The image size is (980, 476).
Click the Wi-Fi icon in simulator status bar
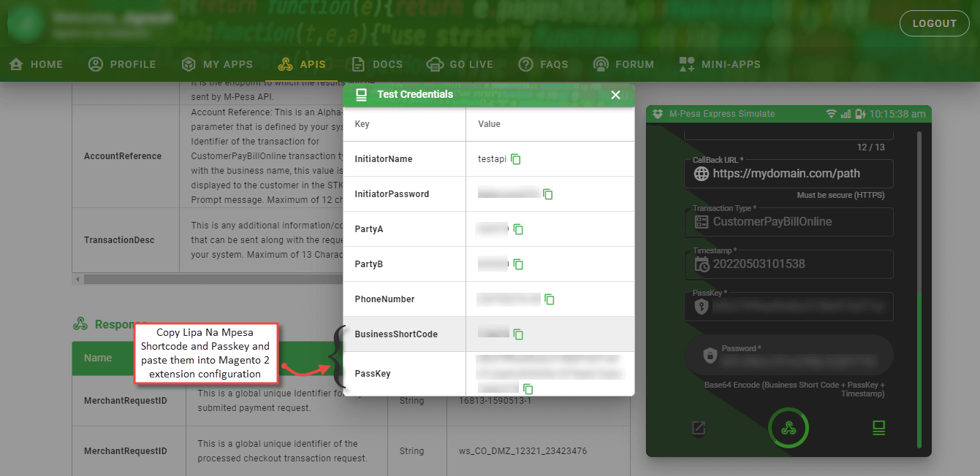[830, 114]
